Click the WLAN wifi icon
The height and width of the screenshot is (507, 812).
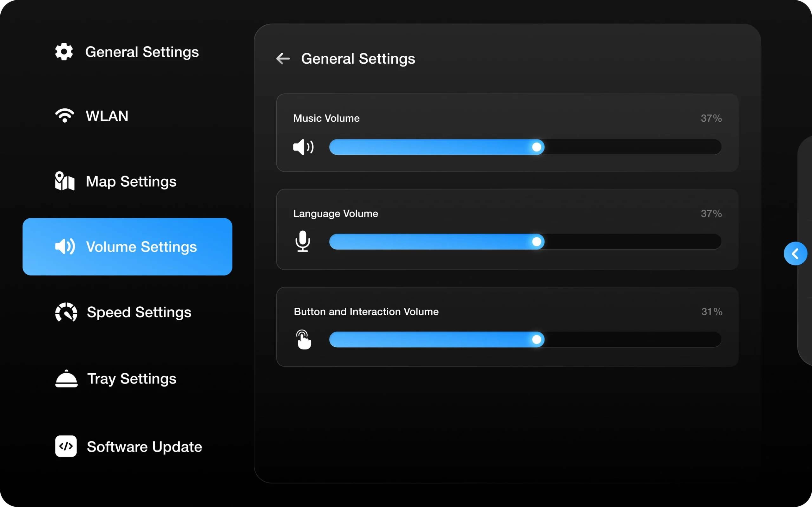tap(64, 116)
